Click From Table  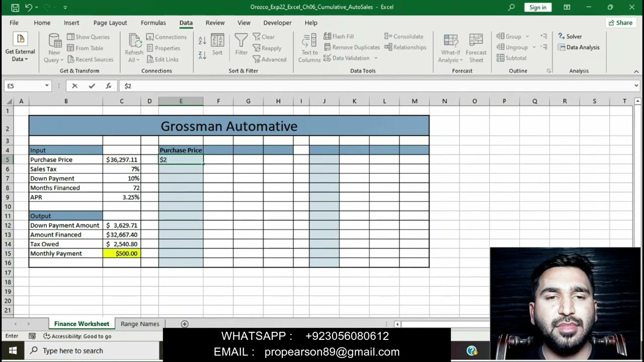tap(85, 48)
